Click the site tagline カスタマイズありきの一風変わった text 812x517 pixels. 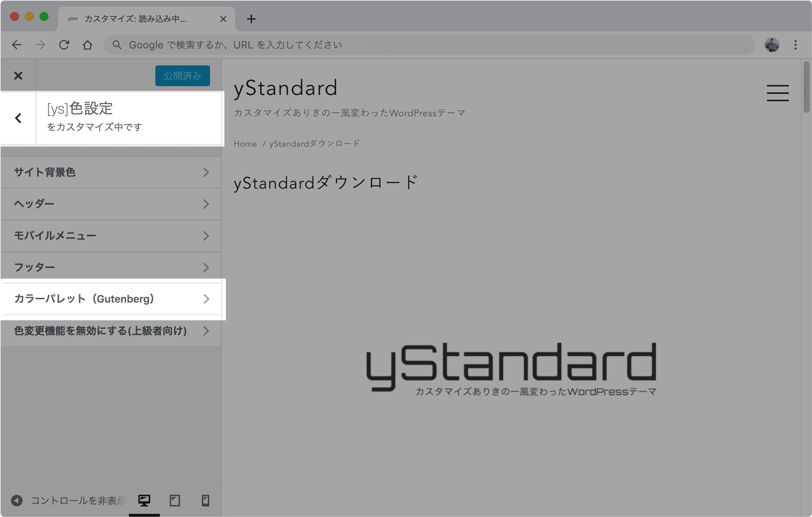click(x=350, y=113)
